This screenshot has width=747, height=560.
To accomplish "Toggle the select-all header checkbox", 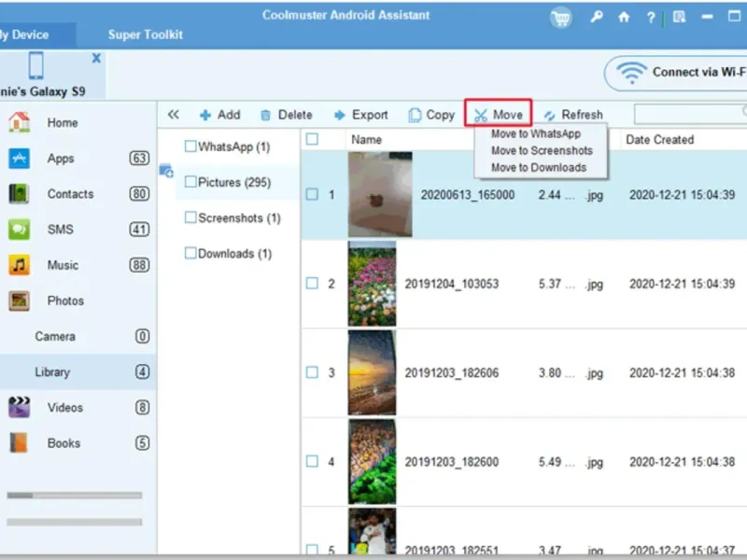I will pos(313,139).
